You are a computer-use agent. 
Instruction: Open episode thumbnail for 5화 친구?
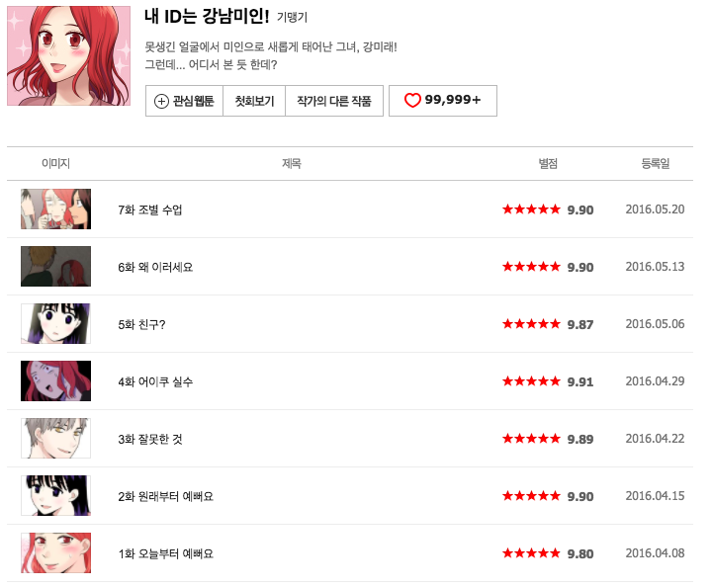(55, 324)
